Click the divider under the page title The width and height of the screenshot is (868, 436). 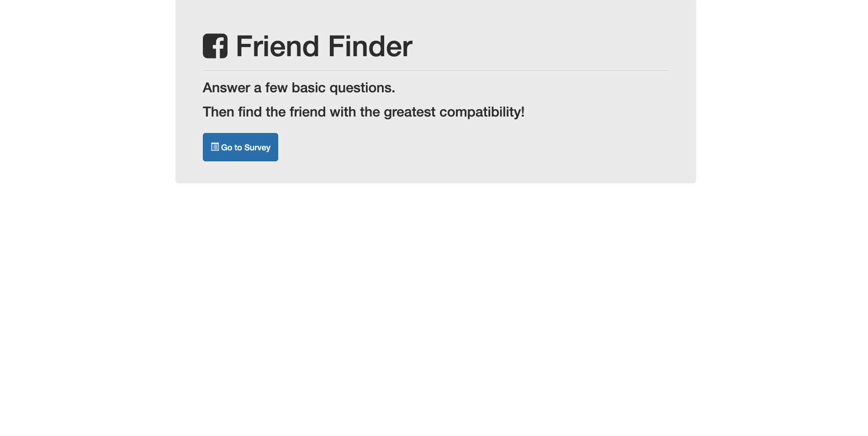tap(435, 71)
